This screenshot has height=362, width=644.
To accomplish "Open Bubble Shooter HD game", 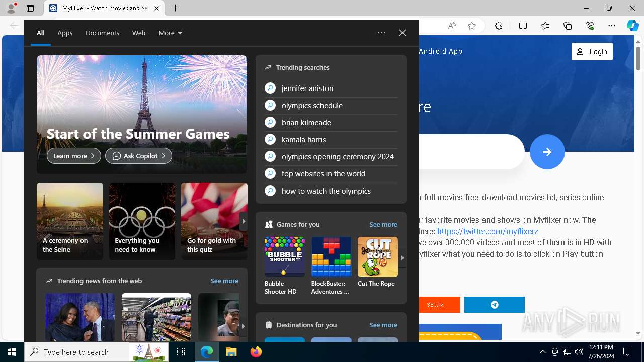I will (x=285, y=266).
